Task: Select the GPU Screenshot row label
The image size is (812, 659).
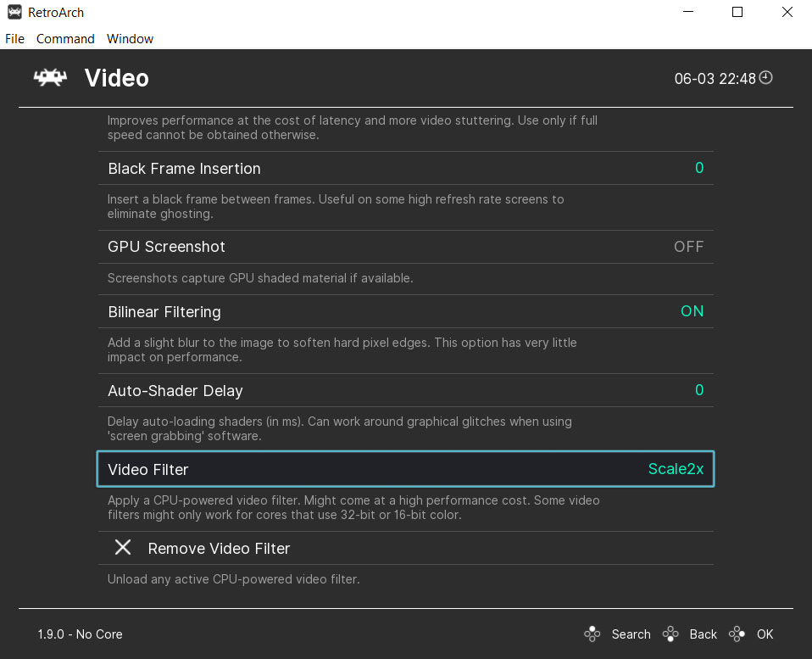Action: point(166,247)
